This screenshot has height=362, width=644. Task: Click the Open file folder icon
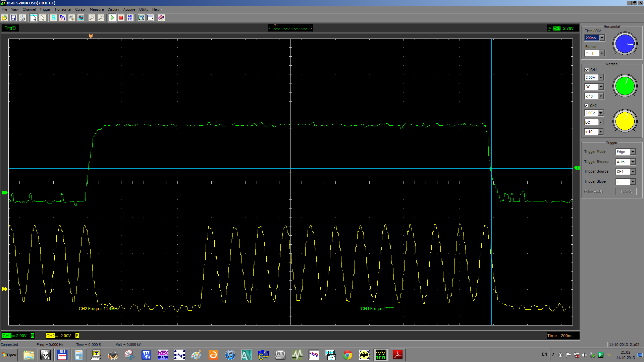point(5,18)
